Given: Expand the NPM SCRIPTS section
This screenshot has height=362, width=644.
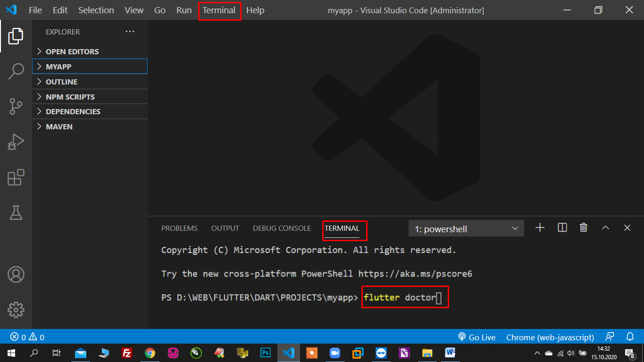Looking at the screenshot, I should [70, 97].
